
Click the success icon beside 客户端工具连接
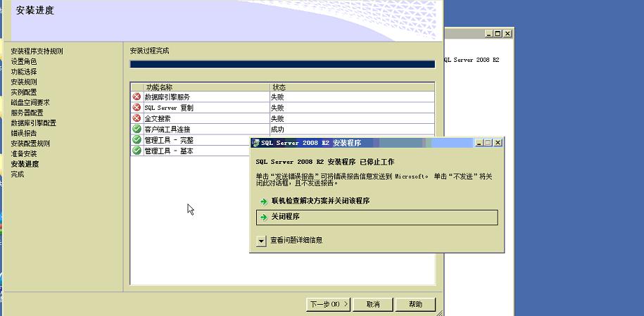137,129
